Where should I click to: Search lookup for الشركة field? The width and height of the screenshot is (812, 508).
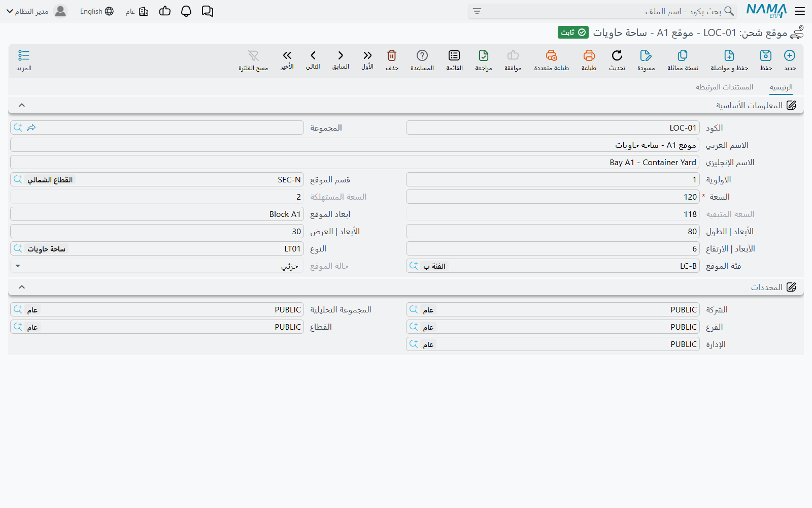(414, 309)
